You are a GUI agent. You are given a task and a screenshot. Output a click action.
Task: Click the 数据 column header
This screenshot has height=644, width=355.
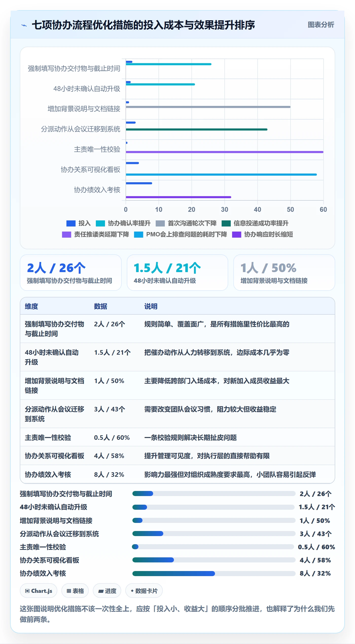(100, 306)
